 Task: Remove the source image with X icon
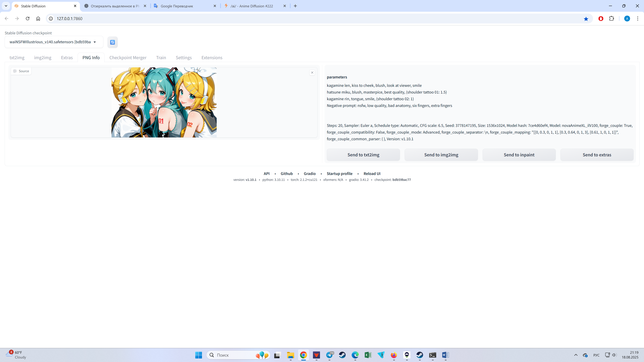(312, 72)
